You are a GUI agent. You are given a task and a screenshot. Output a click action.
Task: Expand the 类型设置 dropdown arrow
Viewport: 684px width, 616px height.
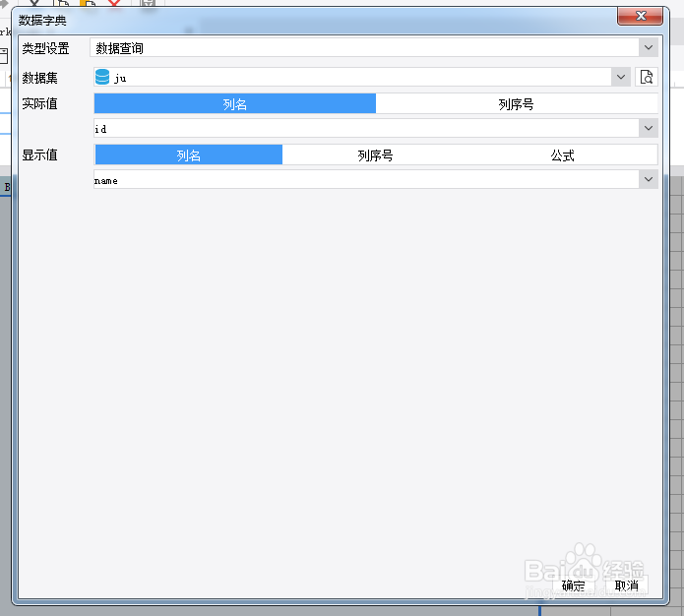pos(649,47)
